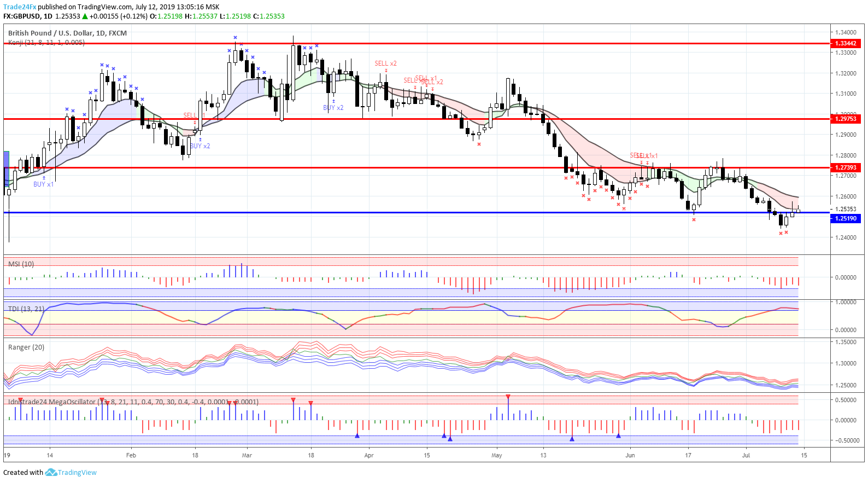This screenshot has height=482, width=868.
Task: Click the 1.28000 price axis tick
Action: 846,155
